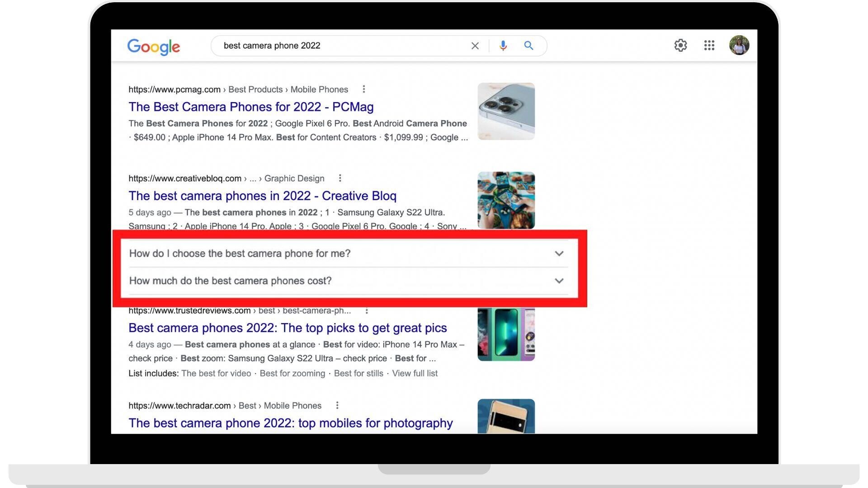Click the "View full list" link
The image size is (868, 488).
click(x=415, y=373)
